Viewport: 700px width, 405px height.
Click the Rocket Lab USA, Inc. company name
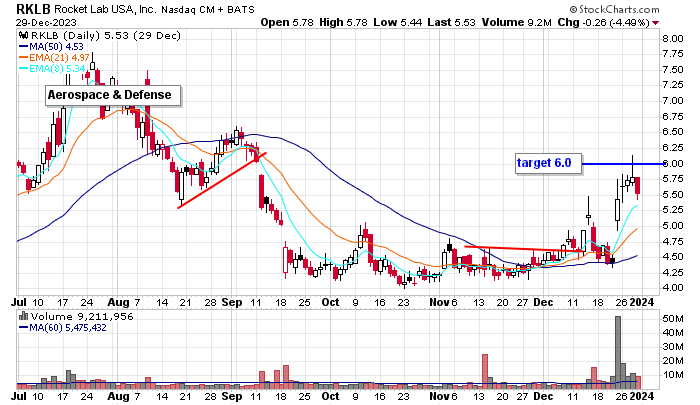[105, 9]
